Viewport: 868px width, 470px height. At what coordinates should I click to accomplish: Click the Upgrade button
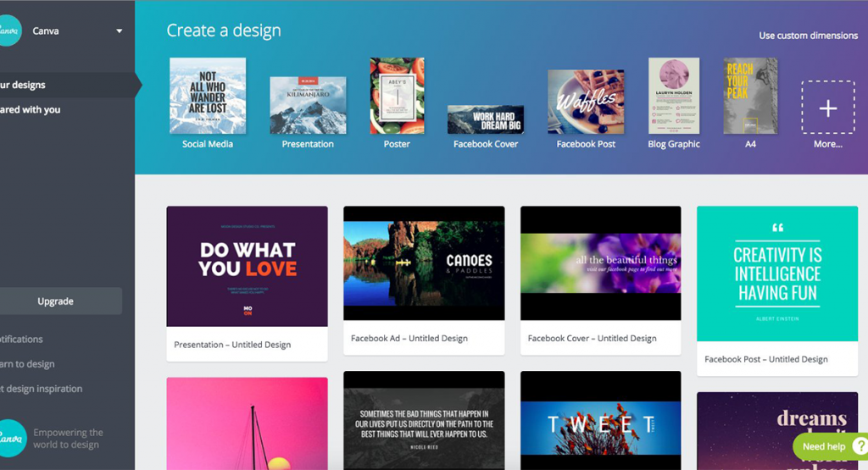(60, 301)
